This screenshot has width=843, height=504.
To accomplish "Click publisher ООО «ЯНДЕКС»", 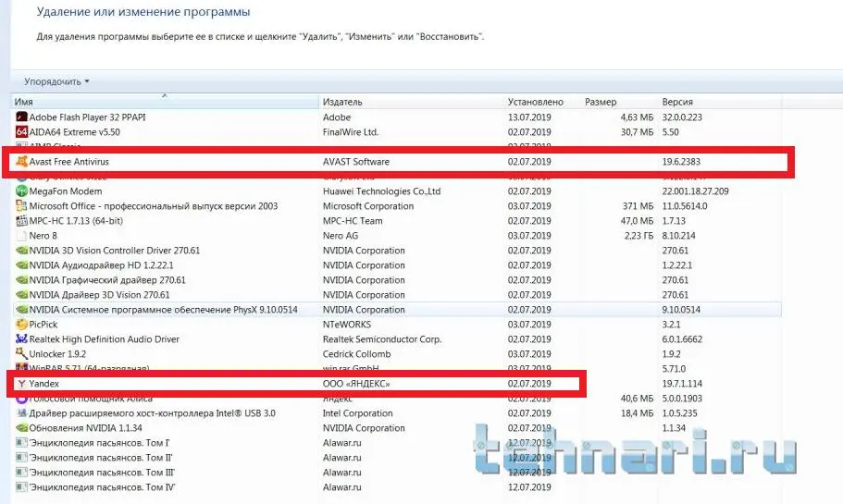I will tap(356, 384).
